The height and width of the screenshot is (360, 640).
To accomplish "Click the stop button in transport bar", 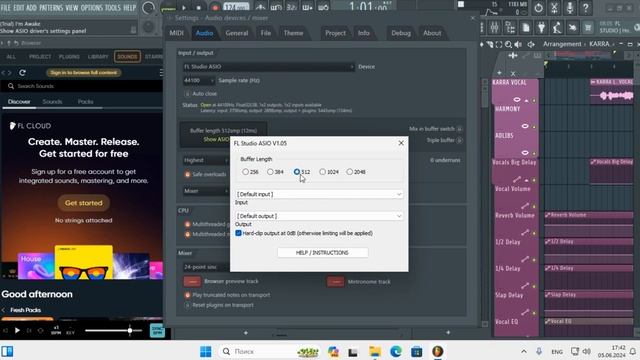I will [199, 7].
